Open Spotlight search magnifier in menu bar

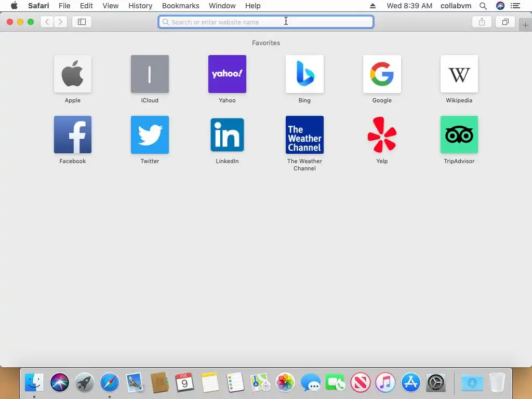click(x=483, y=6)
